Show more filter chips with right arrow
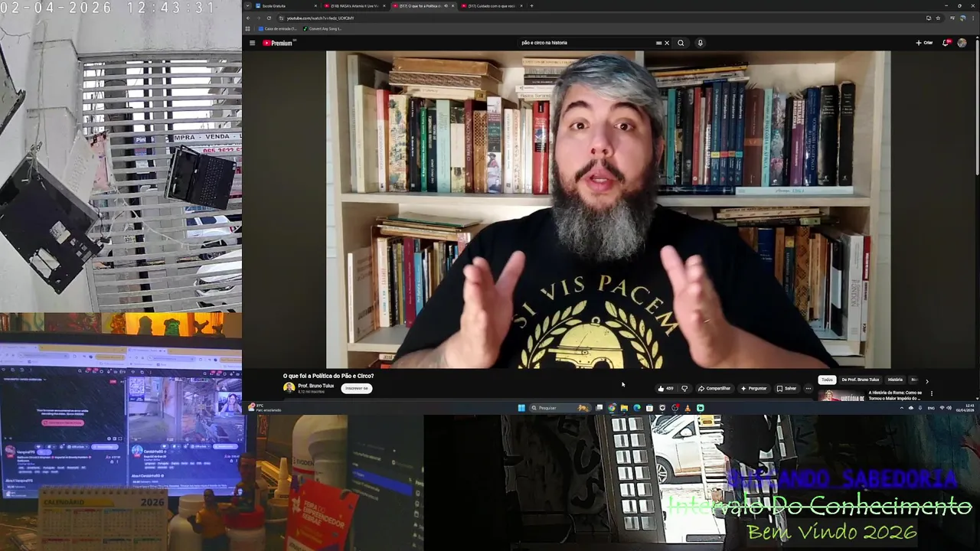The width and height of the screenshot is (980, 551). (926, 380)
